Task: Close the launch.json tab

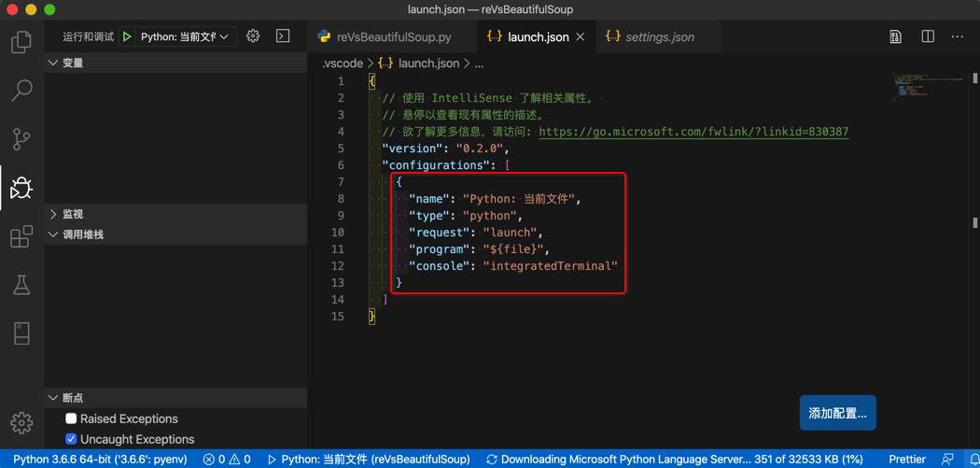Action: pos(580,37)
